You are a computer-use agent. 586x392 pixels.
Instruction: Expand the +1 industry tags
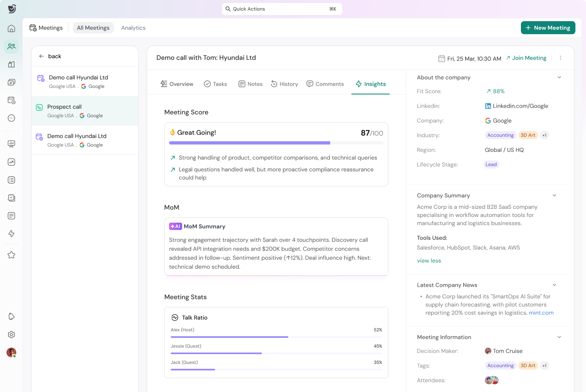coord(544,135)
